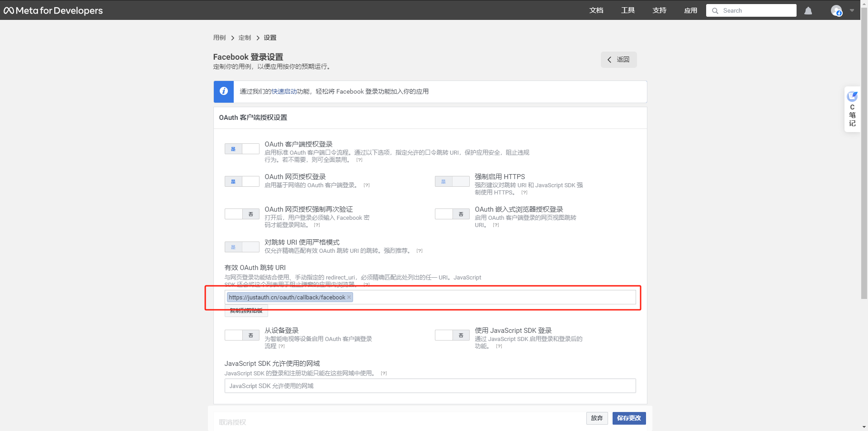Image resolution: width=868 pixels, height=431 pixels.
Task: Click the JavaScript SDK 允许使用的网域 field
Action: [430, 386]
